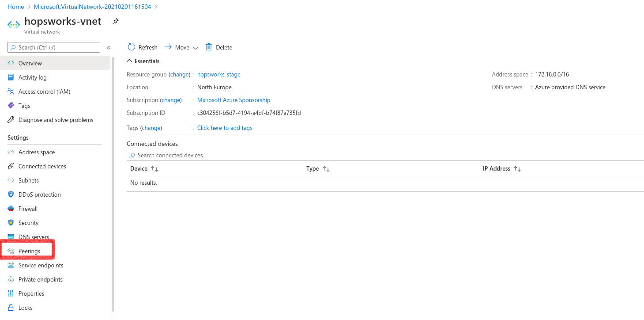644x320 pixels.
Task: Click the Peerings icon
Action: (x=11, y=251)
